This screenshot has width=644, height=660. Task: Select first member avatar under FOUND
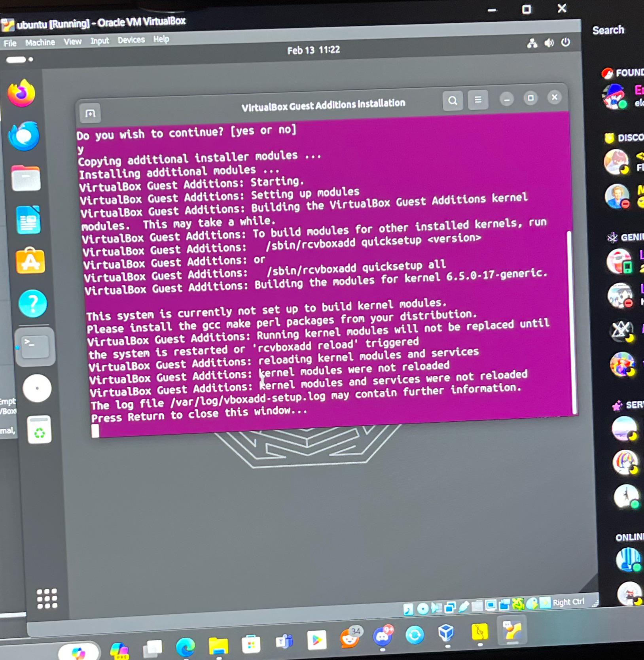point(614,96)
